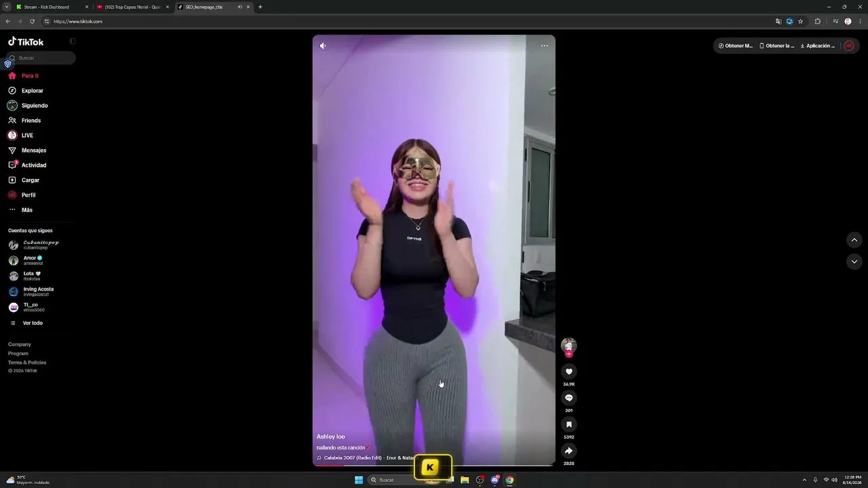
Task: Open the media controls icon in the toolbar
Action: (x=835, y=22)
